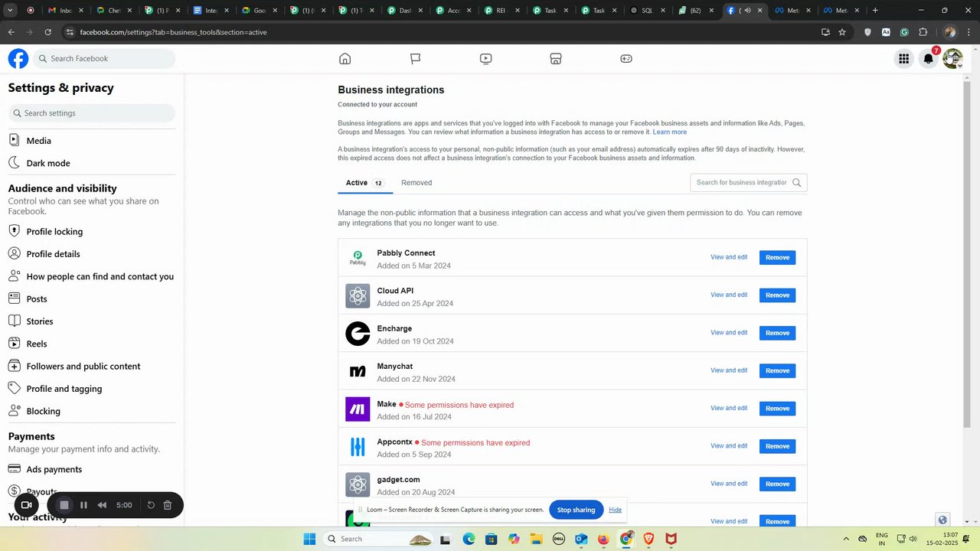Open Profile locking settings
980x551 pixels.
(x=92, y=232)
